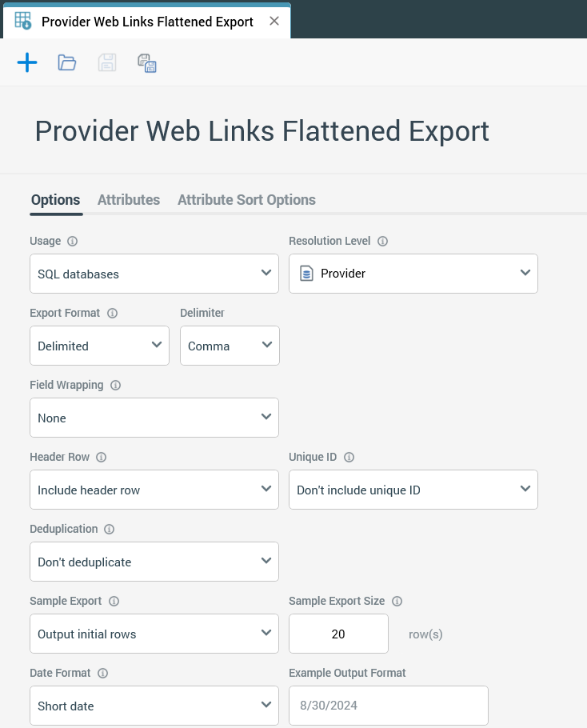
Task: Expand the Unique ID dropdown
Action: tap(413, 490)
